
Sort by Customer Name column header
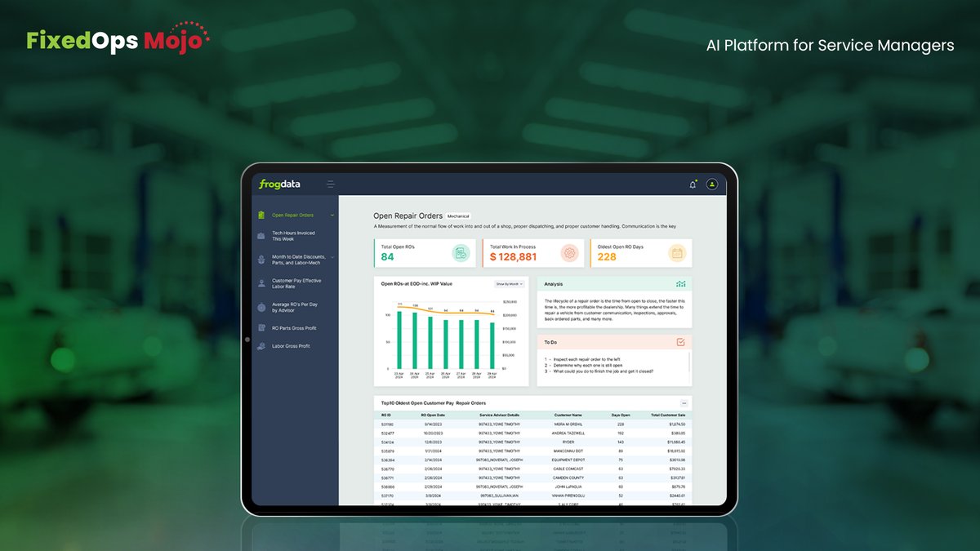click(x=568, y=415)
